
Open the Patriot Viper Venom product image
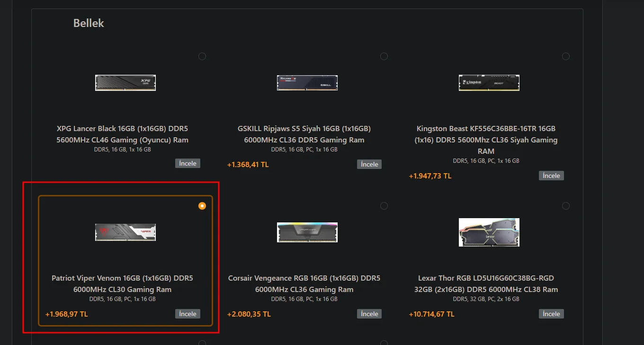[125, 232]
